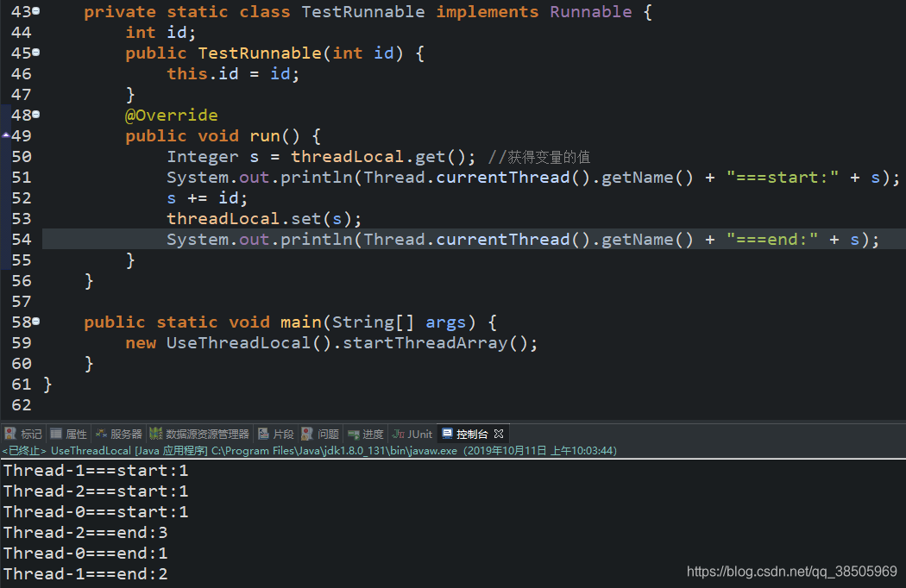The width and height of the screenshot is (906, 588).
Task: Click the 问题 tab icon
Action: click(307, 434)
